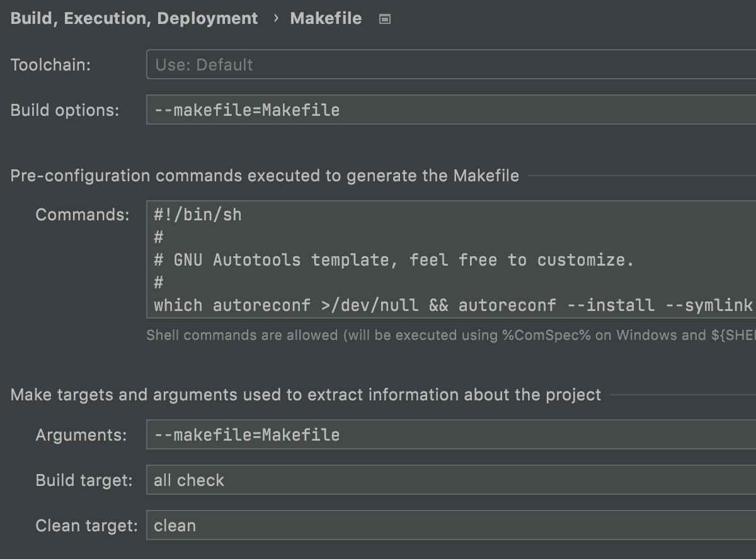Click the Clean target field showing clean

click(x=378, y=525)
